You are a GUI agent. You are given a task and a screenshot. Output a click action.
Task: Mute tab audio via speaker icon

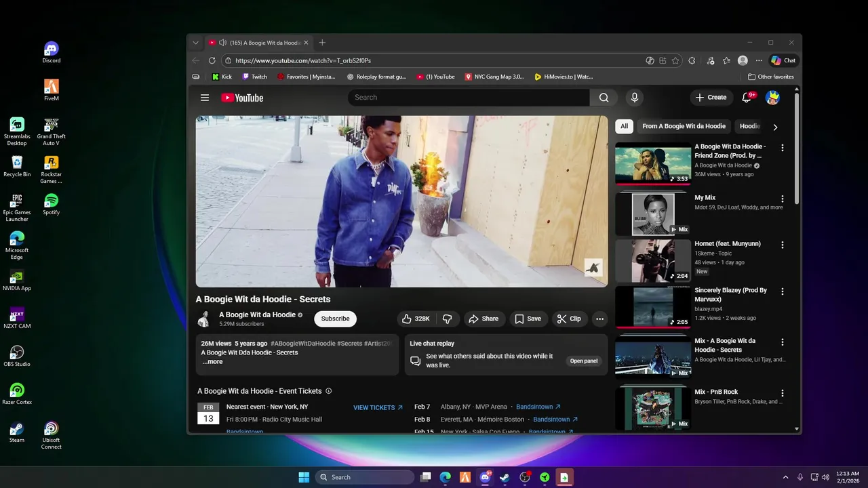(222, 43)
